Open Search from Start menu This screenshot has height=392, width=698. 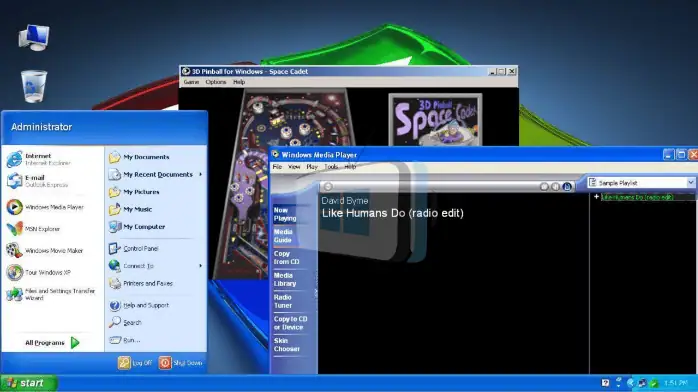125,322
